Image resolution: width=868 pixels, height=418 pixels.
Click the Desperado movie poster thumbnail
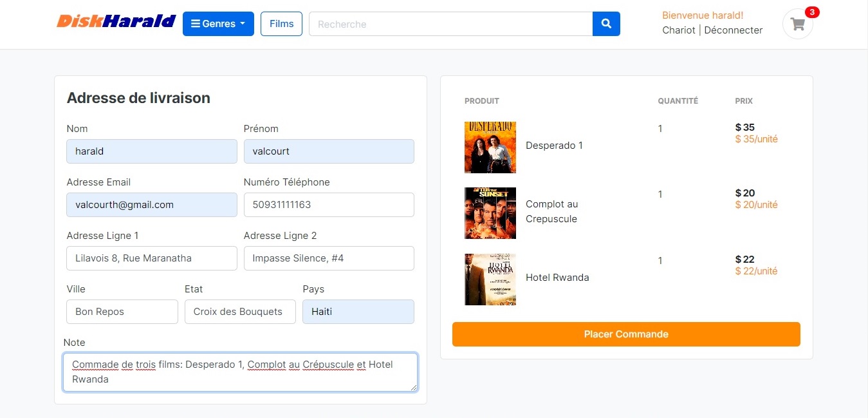pyautogui.click(x=490, y=147)
